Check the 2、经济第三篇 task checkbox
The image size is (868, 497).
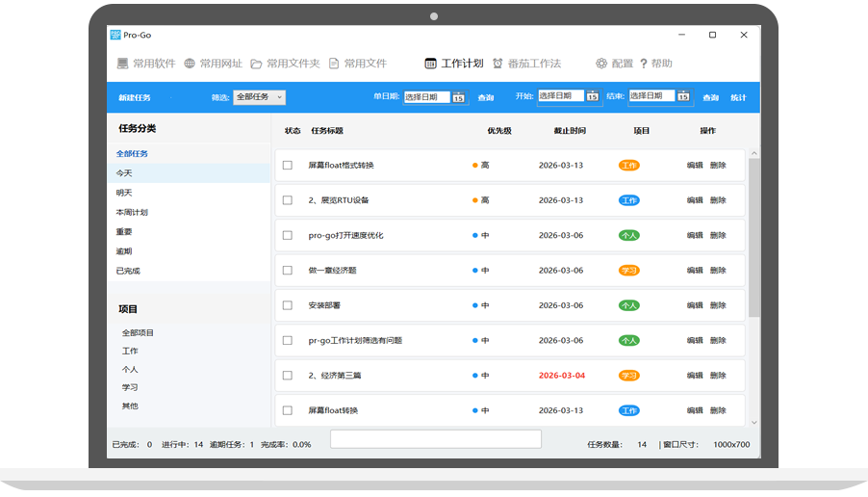(x=288, y=375)
